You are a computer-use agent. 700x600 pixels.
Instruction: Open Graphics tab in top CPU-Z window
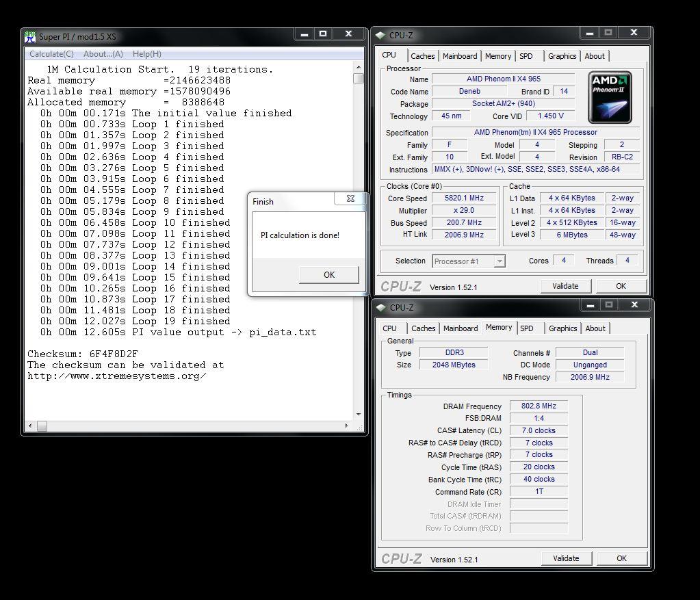(x=562, y=56)
